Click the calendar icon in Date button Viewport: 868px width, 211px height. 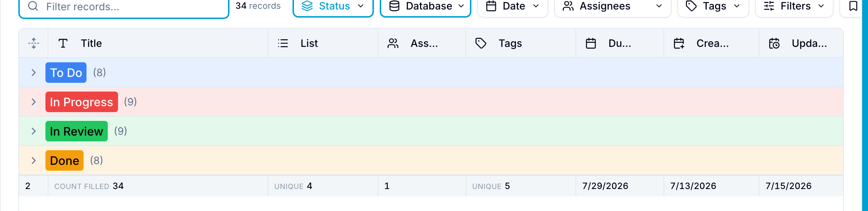[x=491, y=6]
